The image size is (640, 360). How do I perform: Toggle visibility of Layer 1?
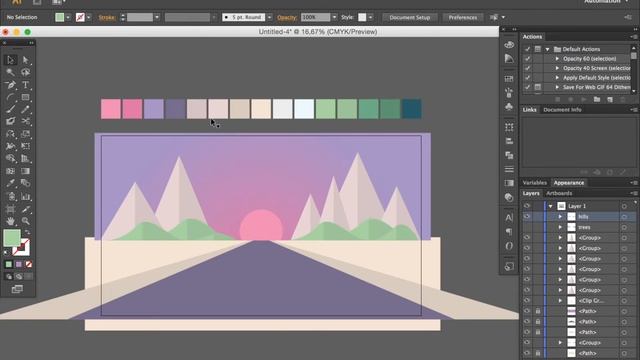527,206
